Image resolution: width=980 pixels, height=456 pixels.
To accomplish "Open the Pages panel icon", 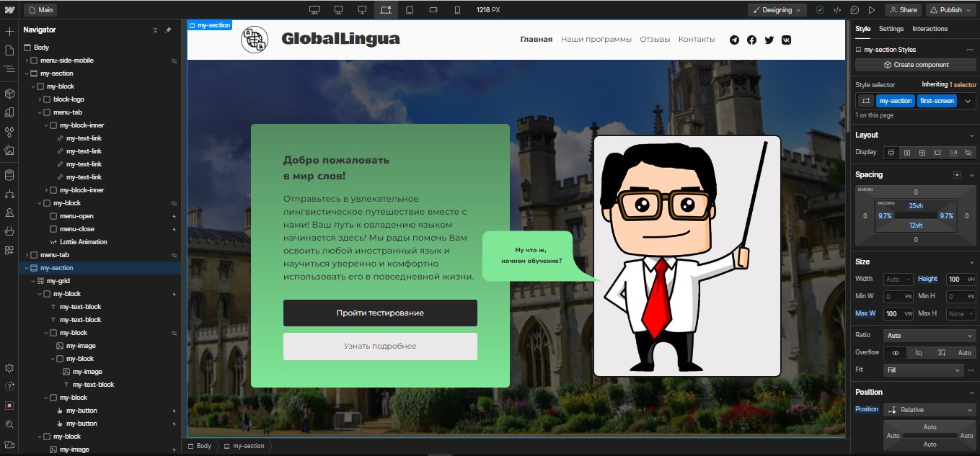I will coord(9,50).
